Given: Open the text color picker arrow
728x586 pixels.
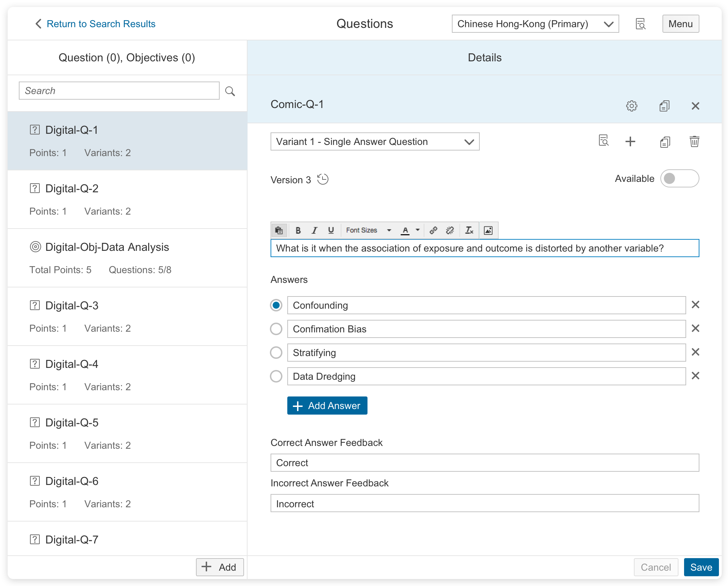Looking at the screenshot, I should [418, 230].
